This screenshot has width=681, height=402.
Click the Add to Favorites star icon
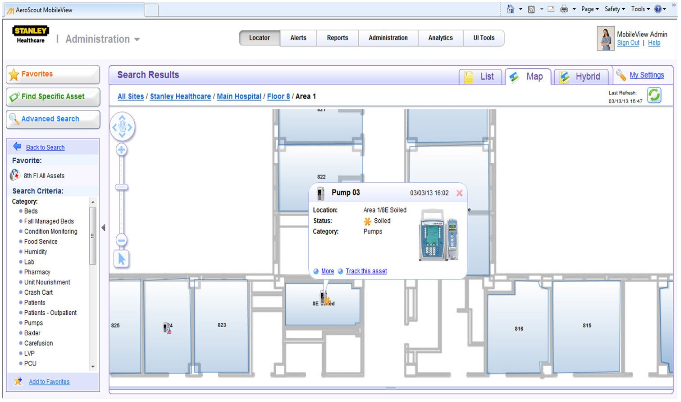click(18, 381)
